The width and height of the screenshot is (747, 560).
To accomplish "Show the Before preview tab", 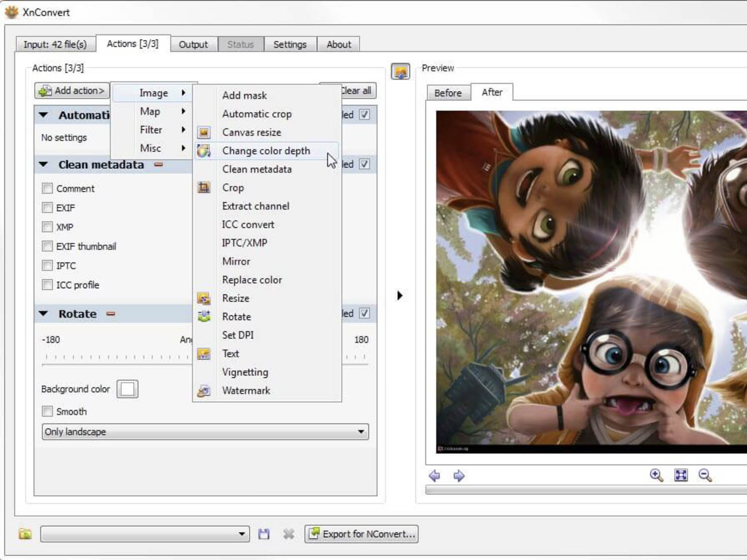I will [x=448, y=93].
